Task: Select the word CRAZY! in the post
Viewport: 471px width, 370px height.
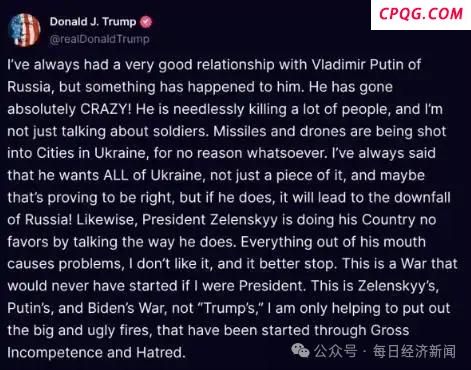Action: 106,109
